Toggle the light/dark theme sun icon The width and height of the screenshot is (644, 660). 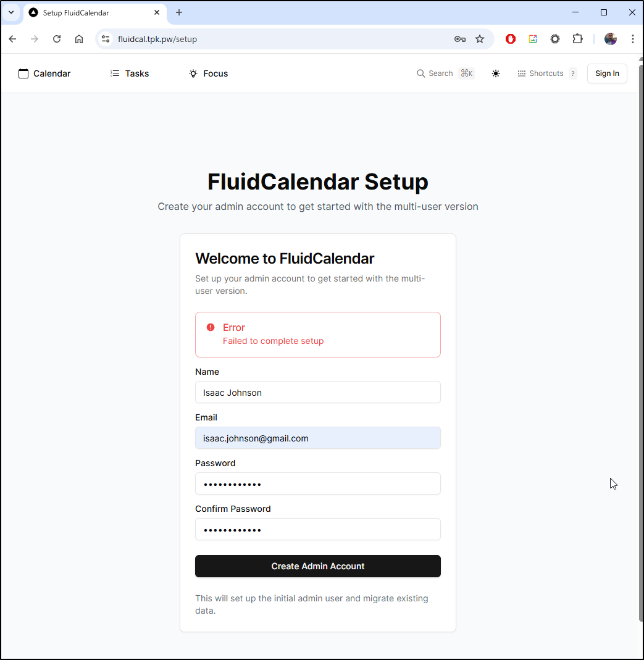click(x=496, y=73)
